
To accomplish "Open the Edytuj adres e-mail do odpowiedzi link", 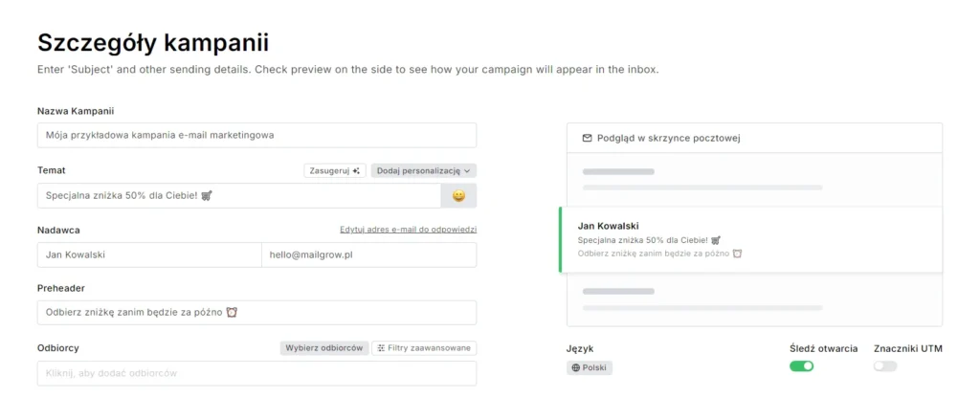I will (x=408, y=230).
